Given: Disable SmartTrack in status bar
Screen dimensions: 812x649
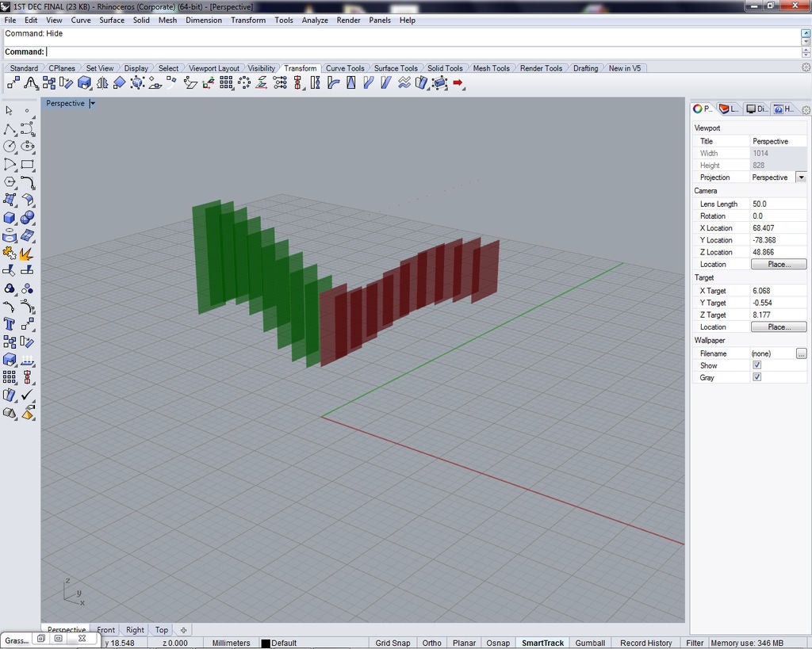Looking at the screenshot, I should point(542,643).
